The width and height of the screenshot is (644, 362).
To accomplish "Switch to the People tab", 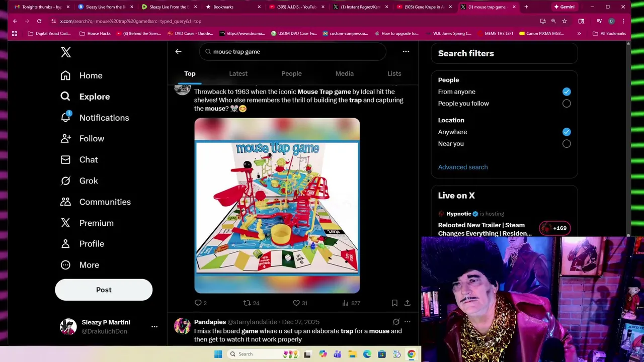I will pyautogui.click(x=291, y=73).
